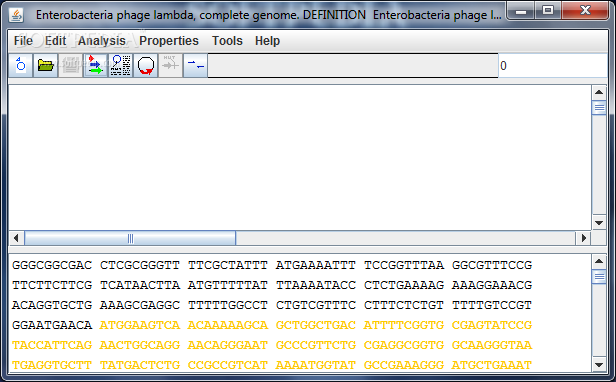The width and height of the screenshot is (616, 382).
Task: Open the Help menu
Action: [x=267, y=40]
